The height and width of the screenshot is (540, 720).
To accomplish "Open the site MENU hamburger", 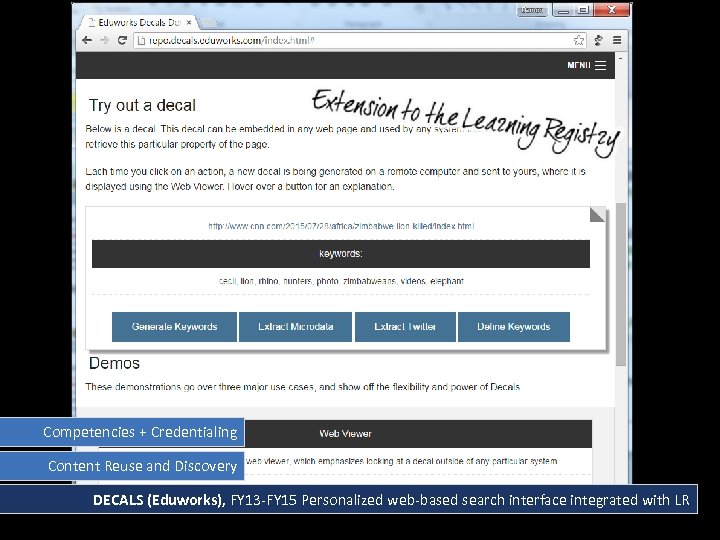I will pyautogui.click(x=586, y=65).
